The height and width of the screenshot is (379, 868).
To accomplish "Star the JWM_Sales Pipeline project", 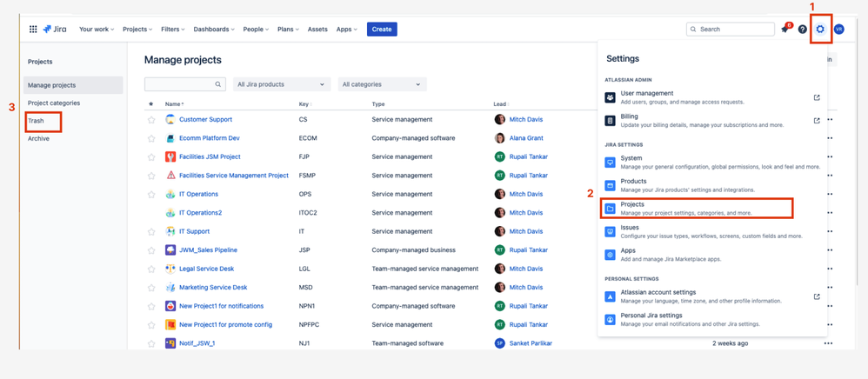I will click(x=151, y=250).
